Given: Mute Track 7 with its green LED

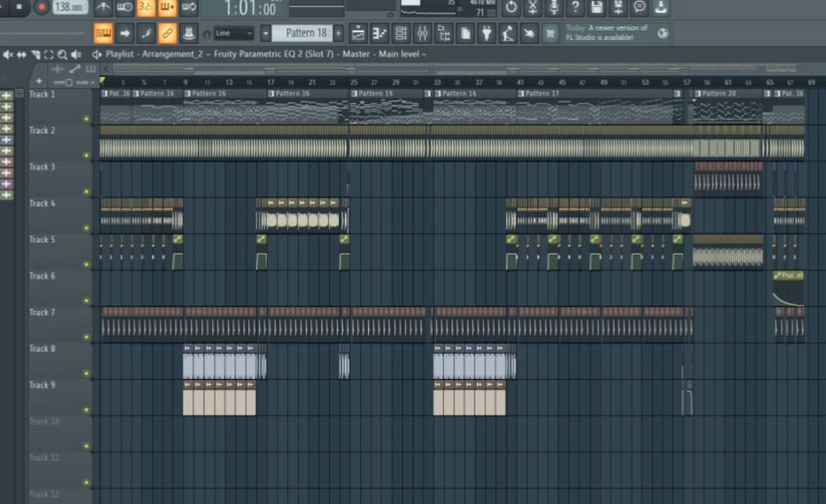Looking at the screenshot, I should [x=86, y=337].
